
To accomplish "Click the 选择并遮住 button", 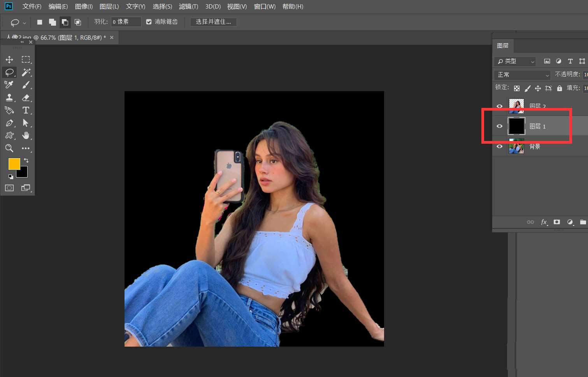I will point(213,22).
